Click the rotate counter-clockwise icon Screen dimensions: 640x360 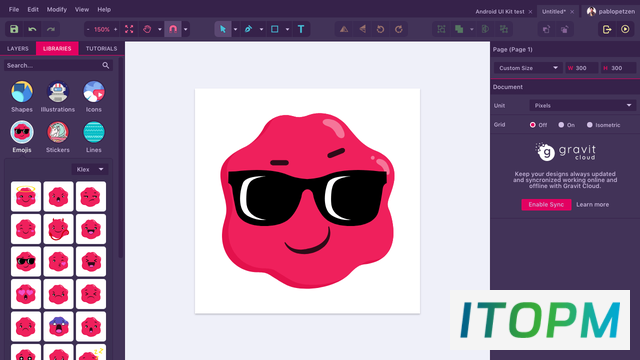[380, 29]
